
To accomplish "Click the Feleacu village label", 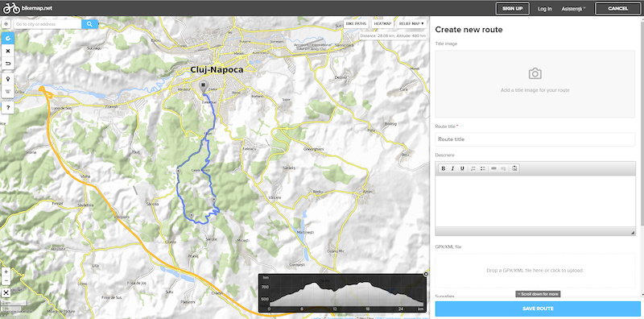I will 250,148.
